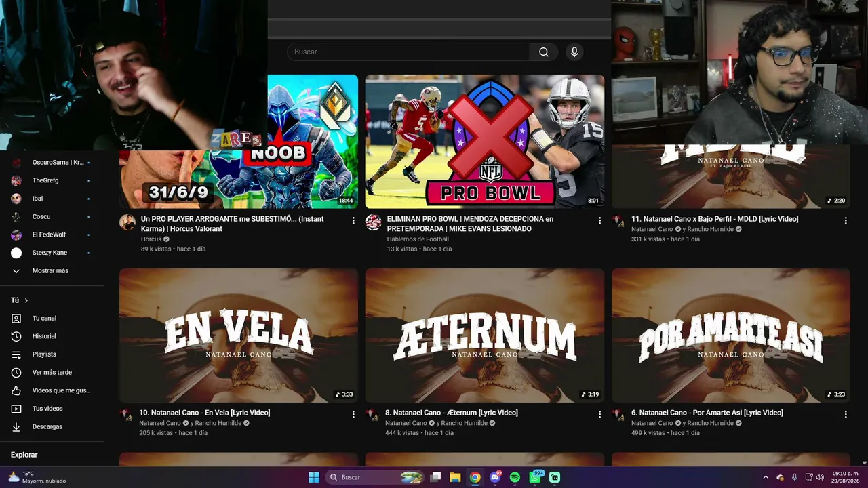Viewport: 868px width, 488px height.
Task: Open Ver más tarde clock icon
Action: click(x=16, y=373)
